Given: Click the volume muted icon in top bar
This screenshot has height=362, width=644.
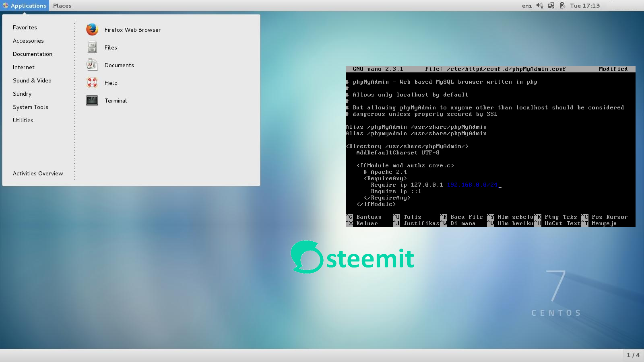Looking at the screenshot, I should click(540, 5).
